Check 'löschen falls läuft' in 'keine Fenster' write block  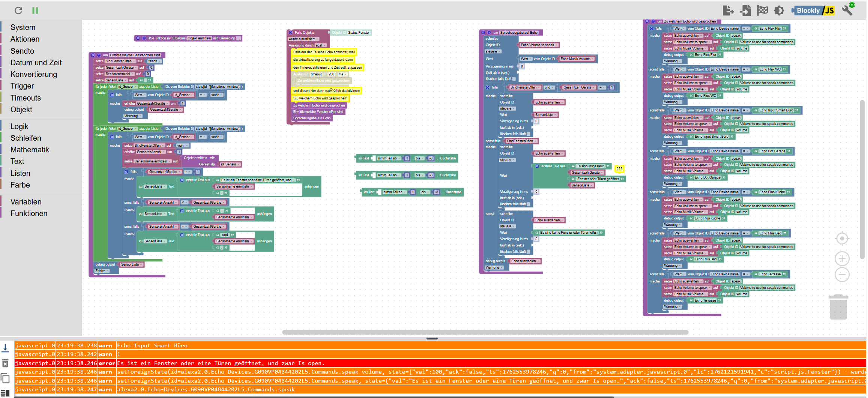[529, 252]
